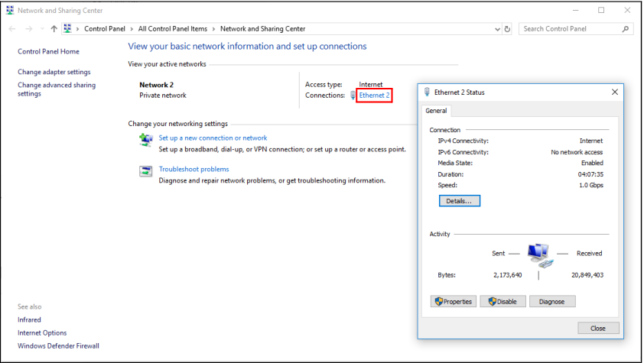Click the network computers Activity icon
The height and width of the screenshot is (363, 644).
click(538, 254)
